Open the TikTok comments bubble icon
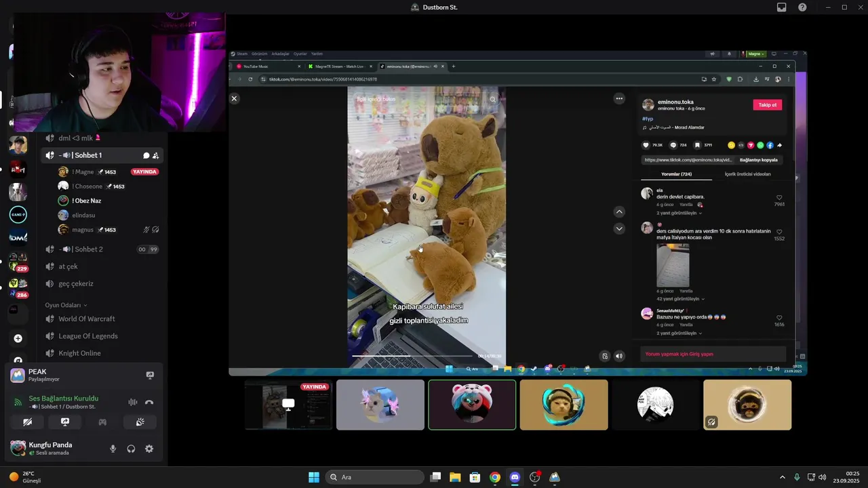Viewport: 868px width, 488px height. click(673, 145)
